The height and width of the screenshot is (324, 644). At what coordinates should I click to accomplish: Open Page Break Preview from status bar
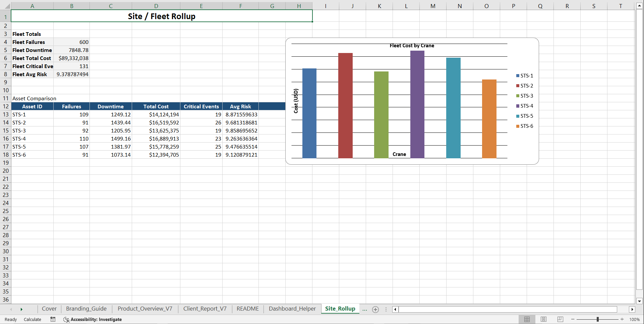(560, 319)
